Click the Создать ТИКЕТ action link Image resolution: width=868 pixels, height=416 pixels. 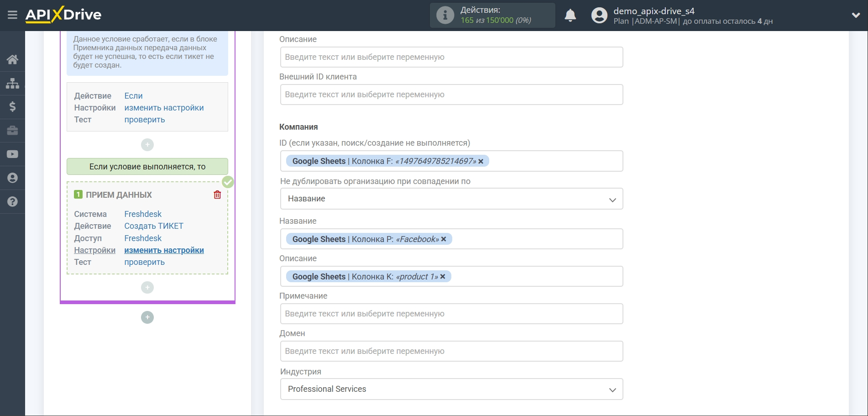[154, 226]
